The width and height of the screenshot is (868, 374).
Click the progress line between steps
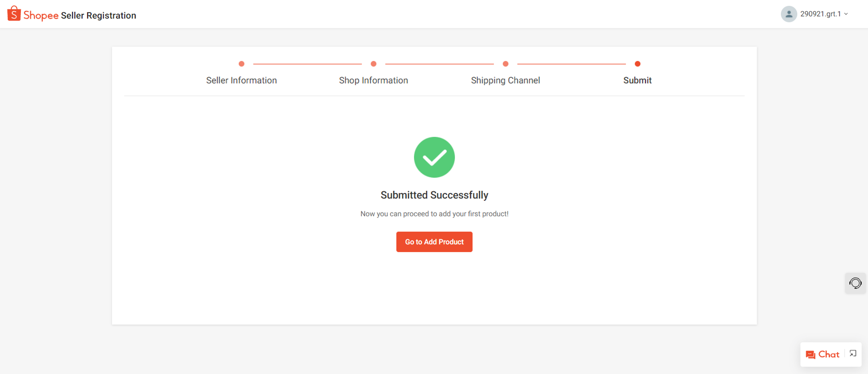coord(307,64)
